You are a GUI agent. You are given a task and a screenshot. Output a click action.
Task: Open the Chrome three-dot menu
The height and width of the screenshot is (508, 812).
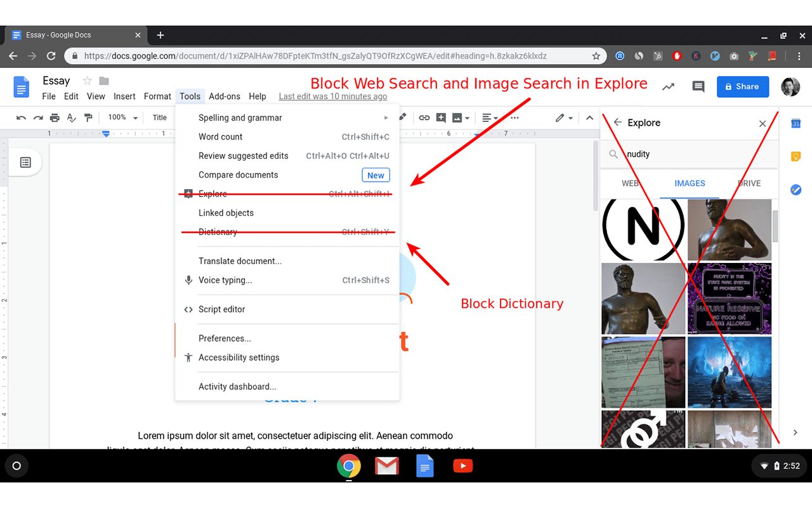tap(800, 56)
